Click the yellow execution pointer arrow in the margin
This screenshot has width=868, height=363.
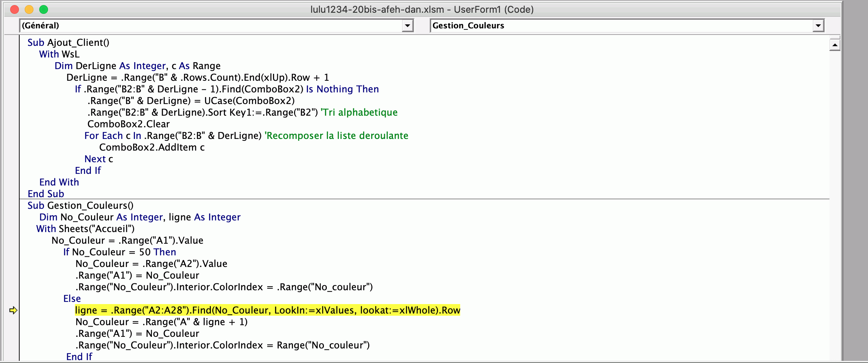(x=13, y=310)
